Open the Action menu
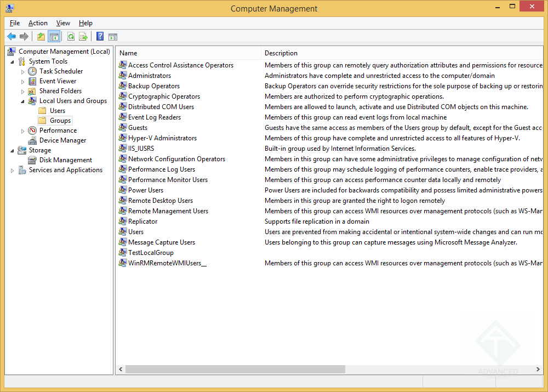This screenshot has height=392, width=548. (38, 23)
